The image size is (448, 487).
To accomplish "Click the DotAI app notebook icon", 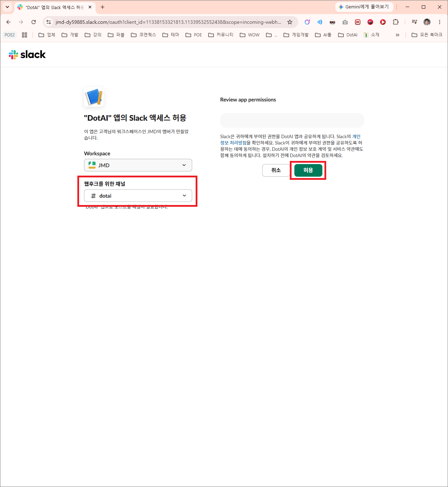I will click(x=94, y=97).
